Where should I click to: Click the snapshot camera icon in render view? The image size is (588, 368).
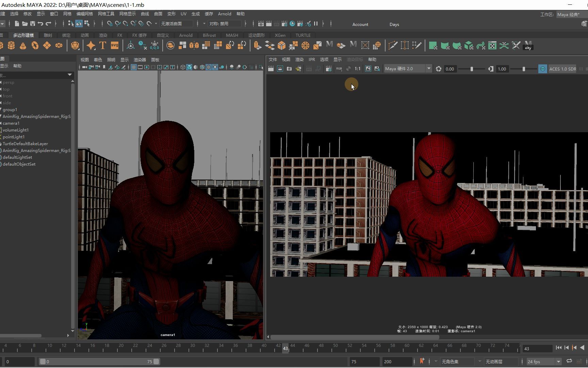(289, 69)
